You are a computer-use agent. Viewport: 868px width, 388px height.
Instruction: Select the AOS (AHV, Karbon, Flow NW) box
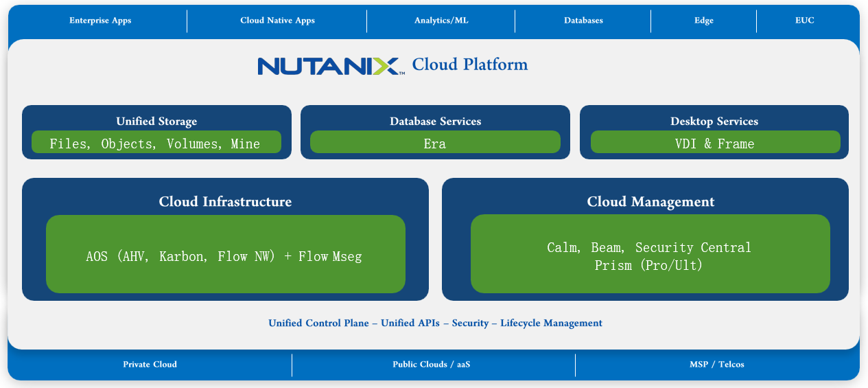226,254
